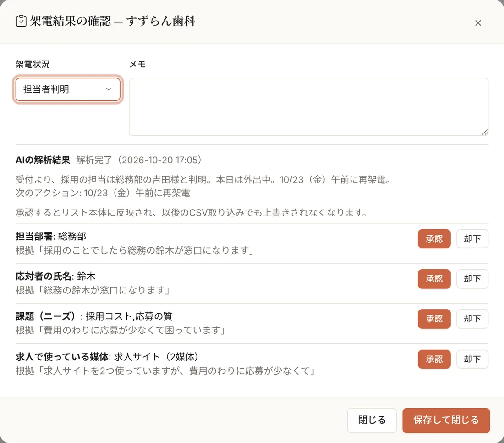Click the 課題（ニーズ）: 採用コスト,応募の質 label
Image resolution: width=504 pixels, height=443 pixels.
tap(94, 316)
